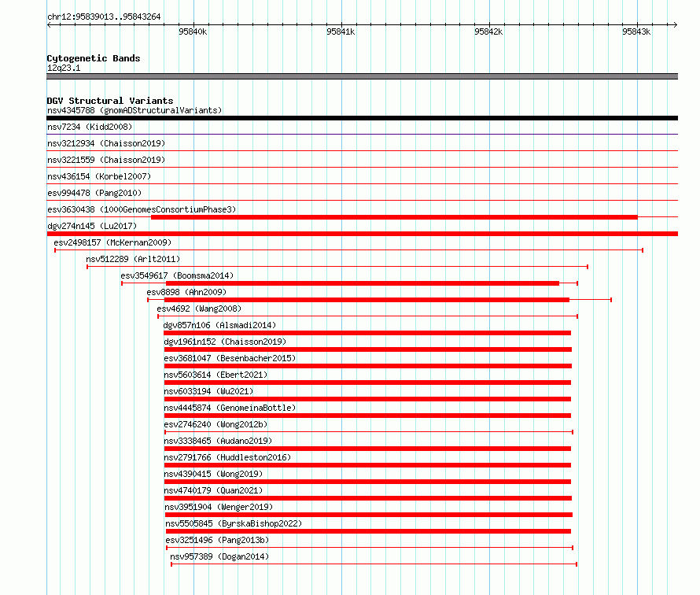
Task: Open the Cytogenetic Bands track title
Action: (94, 58)
